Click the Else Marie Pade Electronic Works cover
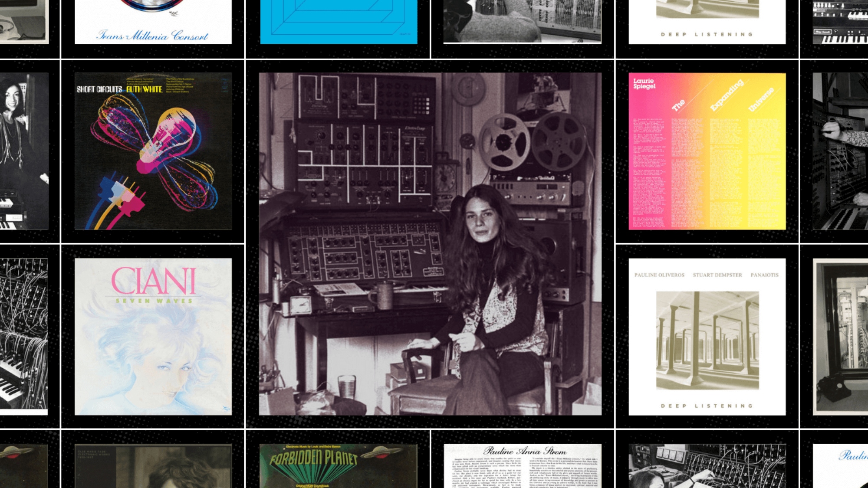This screenshot has width=868, height=488. click(153, 466)
